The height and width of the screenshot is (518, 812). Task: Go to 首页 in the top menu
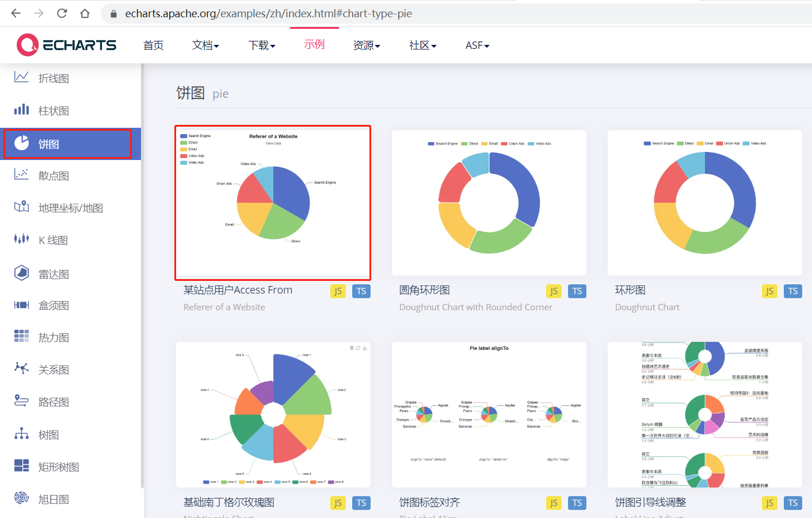[x=153, y=44]
